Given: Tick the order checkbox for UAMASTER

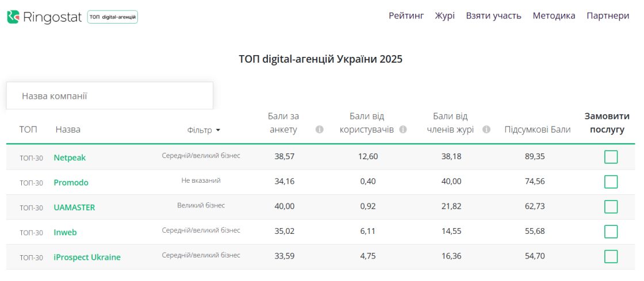Looking at the screenshot, I should coord(611,207).
